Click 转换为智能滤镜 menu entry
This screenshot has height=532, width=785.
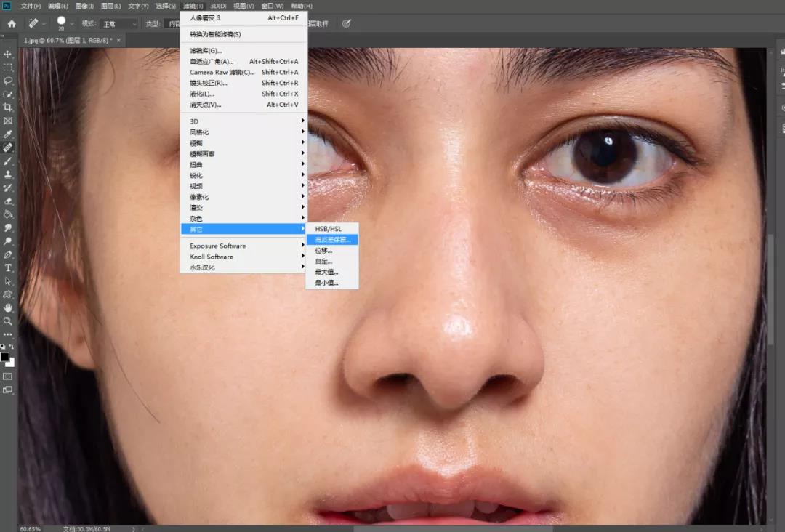coord(215,34)
